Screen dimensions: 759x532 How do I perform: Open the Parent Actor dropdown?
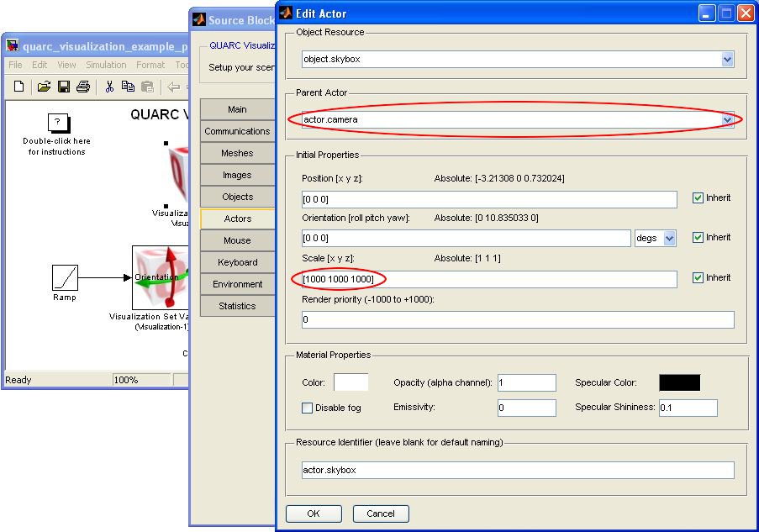point(727,120)
